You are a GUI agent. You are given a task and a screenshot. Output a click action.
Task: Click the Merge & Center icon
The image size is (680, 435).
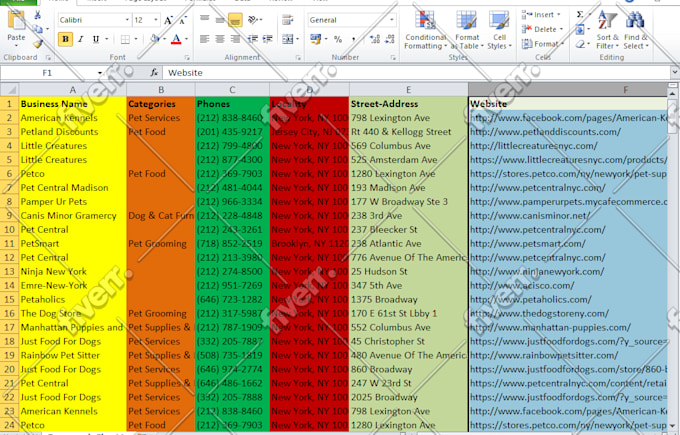coord(288,39)
